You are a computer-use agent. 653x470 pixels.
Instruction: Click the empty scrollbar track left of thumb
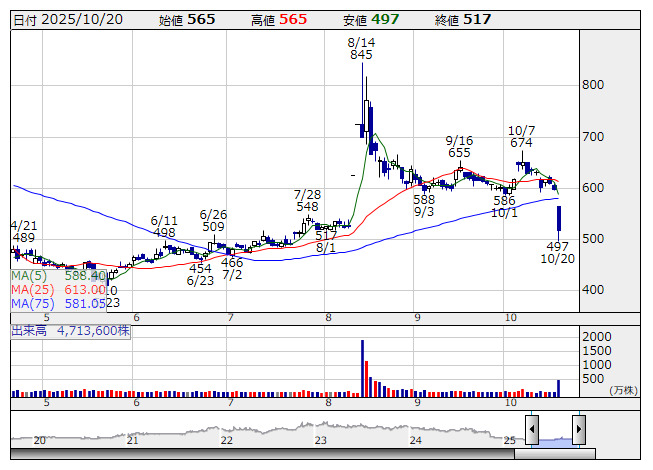(x=260, y=454)
